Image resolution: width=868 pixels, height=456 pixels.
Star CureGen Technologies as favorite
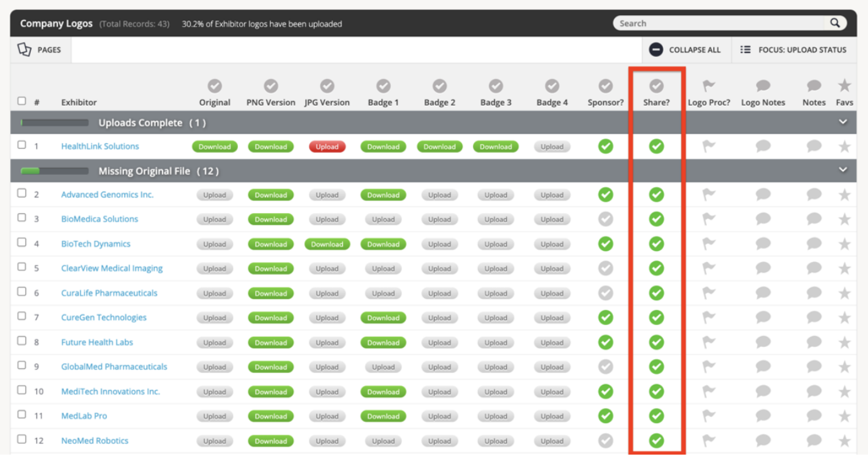pyautogui.click(x=844, y=317)
